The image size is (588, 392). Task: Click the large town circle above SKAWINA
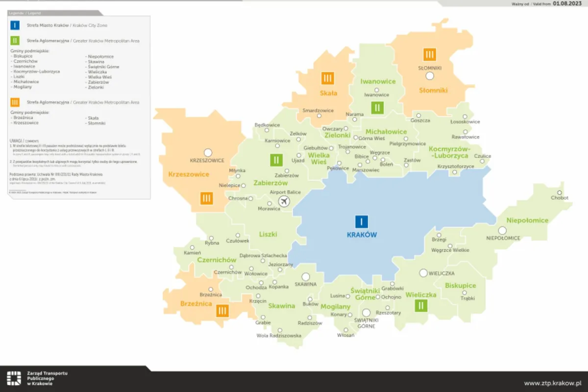(306, 277)
